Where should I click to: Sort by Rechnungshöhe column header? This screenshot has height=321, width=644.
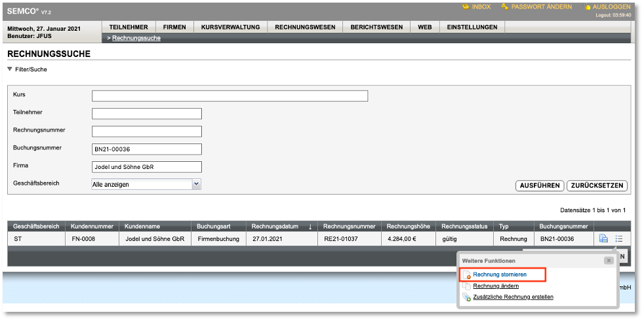coord(409,226)
